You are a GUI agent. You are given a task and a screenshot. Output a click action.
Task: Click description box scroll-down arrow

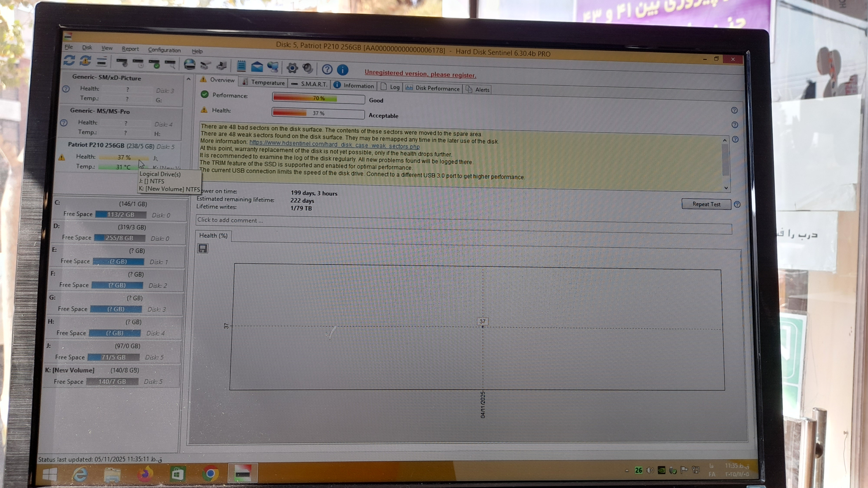(726, 187)
